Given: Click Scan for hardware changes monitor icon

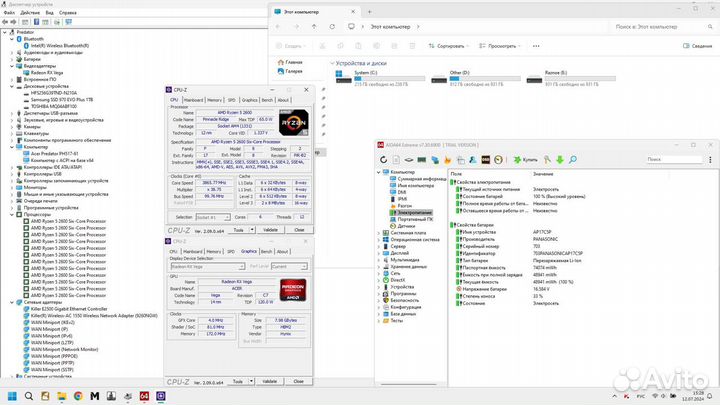Looking at the screenshot, I should coord(68,22).
